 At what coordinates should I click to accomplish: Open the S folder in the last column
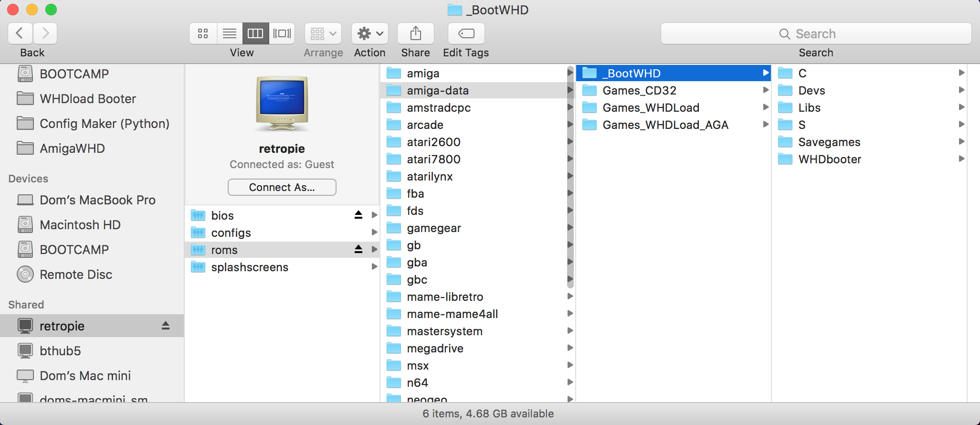pos(869,125)
